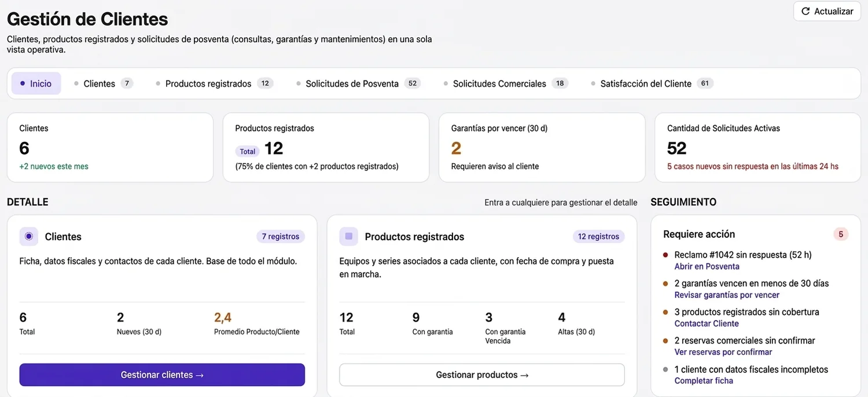Open the Clientes tab
Screen dimensions: 868x397
point(103,83)
